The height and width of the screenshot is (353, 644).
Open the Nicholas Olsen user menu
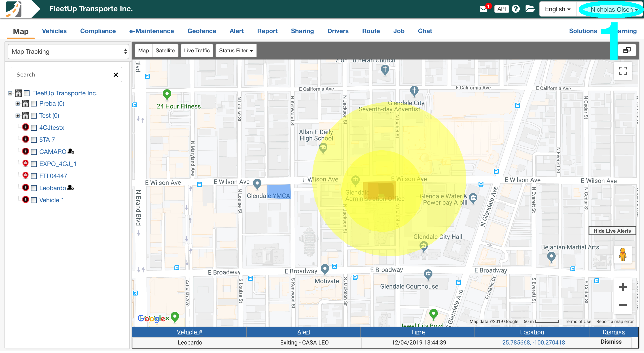pos(614,9)
